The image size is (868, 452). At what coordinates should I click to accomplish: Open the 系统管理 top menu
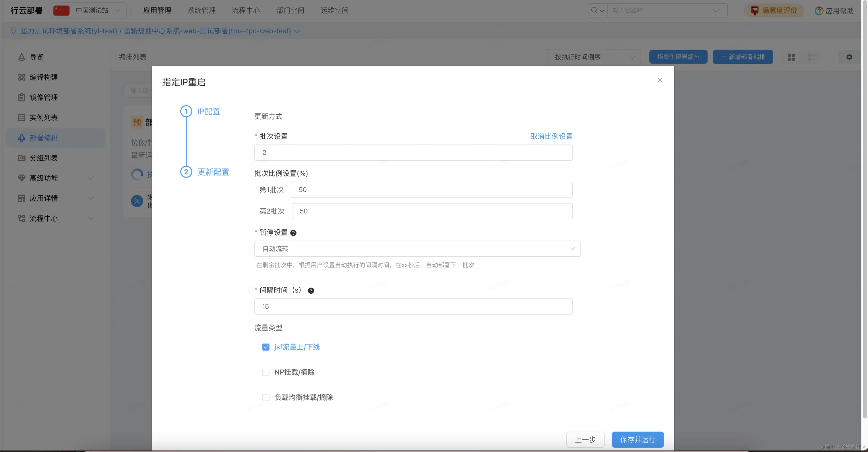201,10
